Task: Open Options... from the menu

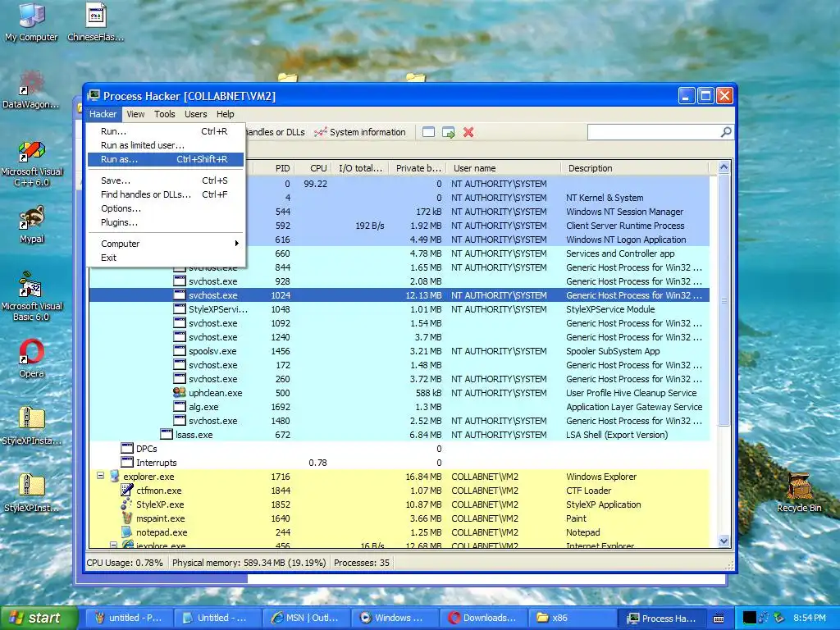Action: coord(166,208)
